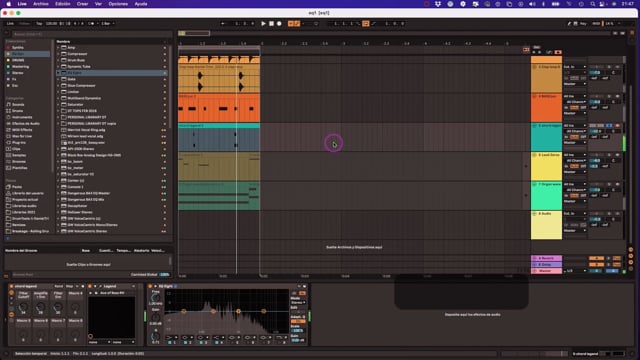Select the Reverb return track header
This screenshot has height=360, width=640.
click(x=546, y=258)
